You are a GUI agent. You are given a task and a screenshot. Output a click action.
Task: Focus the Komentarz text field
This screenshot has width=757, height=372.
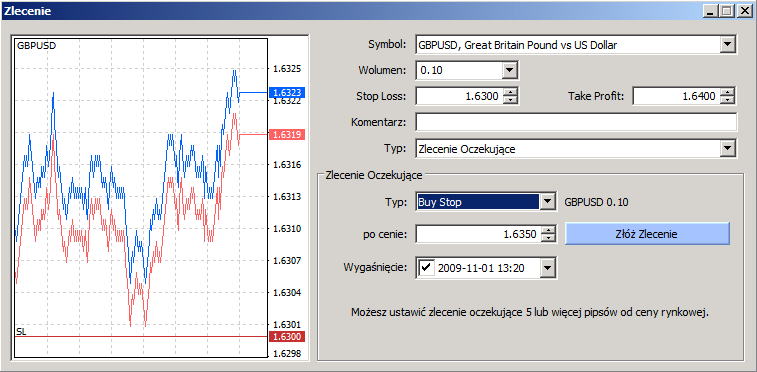pyautogui.click(x=576, y=122)
